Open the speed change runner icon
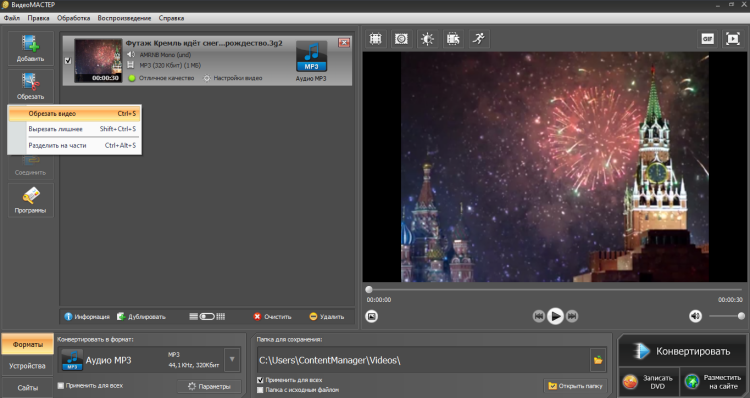The image size is (750, 398). pyautogui.click(x=479, y=39)
